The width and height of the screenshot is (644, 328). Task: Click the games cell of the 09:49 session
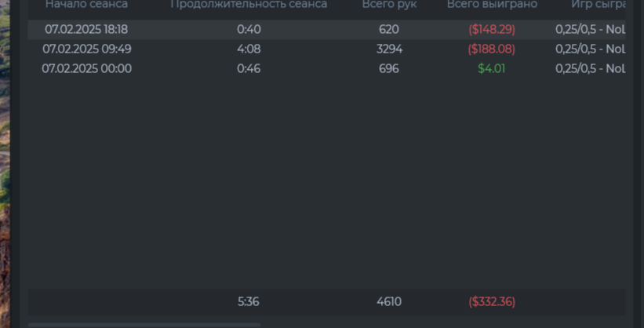click(590, 49)
